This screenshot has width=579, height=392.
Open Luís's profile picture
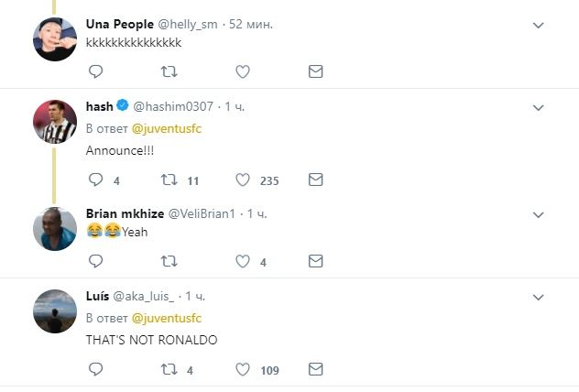tap(54, 311)
